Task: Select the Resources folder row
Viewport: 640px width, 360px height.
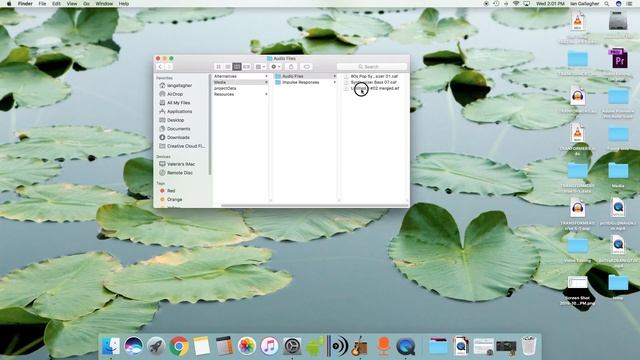Action: (240, 94)
